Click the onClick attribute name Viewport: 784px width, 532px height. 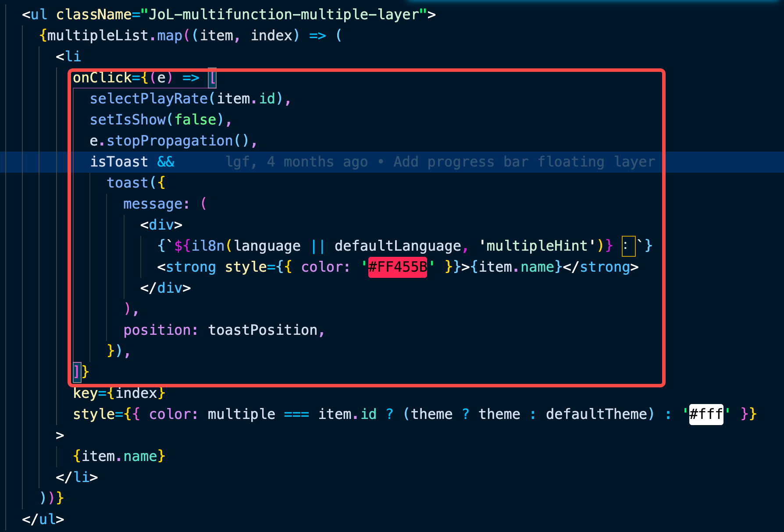(102, 78)
